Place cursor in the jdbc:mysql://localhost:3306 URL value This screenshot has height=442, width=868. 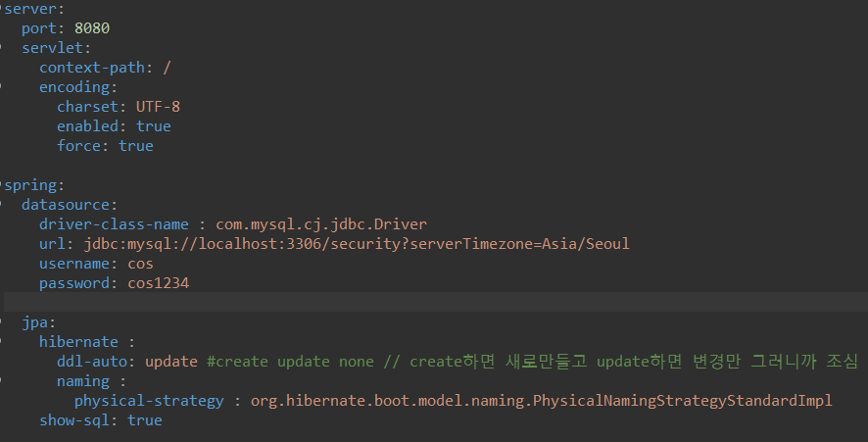(357, 244)
